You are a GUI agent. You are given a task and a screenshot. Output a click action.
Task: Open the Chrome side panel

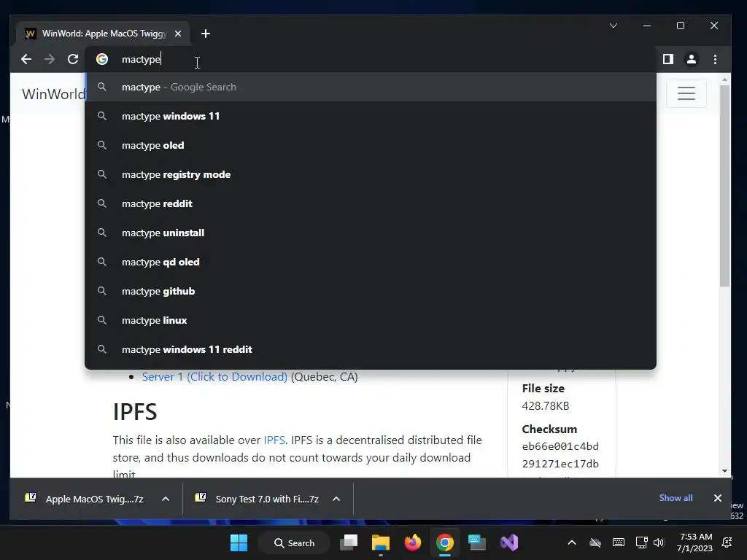668,59
